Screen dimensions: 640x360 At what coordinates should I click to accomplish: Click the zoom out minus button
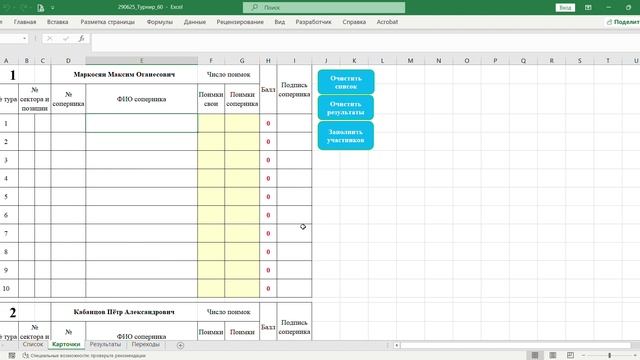[583, 356]
